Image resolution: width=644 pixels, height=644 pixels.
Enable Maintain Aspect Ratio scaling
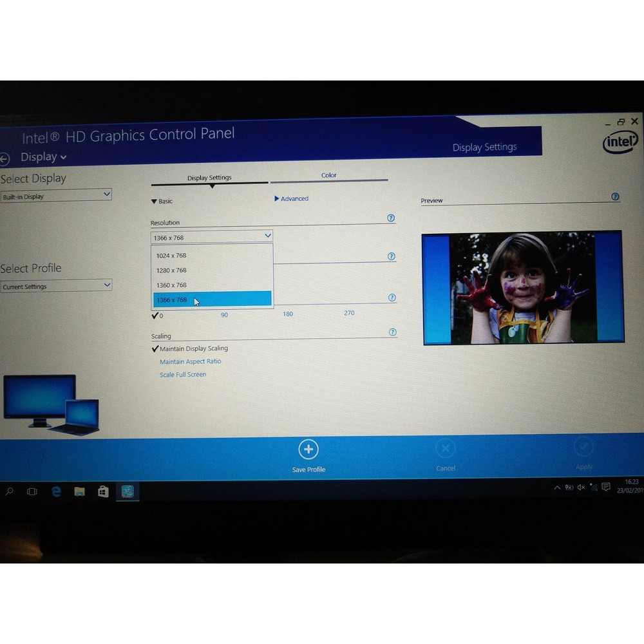[x=190, y=361]
